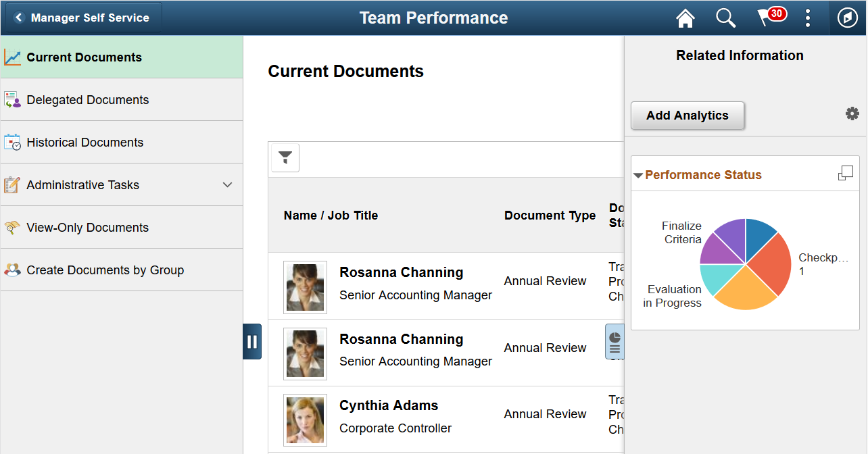Expand the Administrative Tasks chevron
868x454 pixels.
227,185
